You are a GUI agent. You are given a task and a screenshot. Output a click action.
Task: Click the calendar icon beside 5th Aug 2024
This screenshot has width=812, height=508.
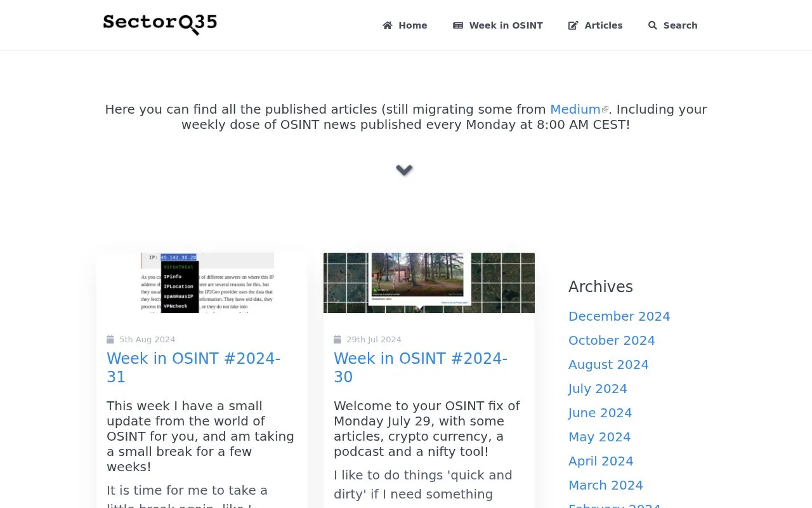coord(110,339)
